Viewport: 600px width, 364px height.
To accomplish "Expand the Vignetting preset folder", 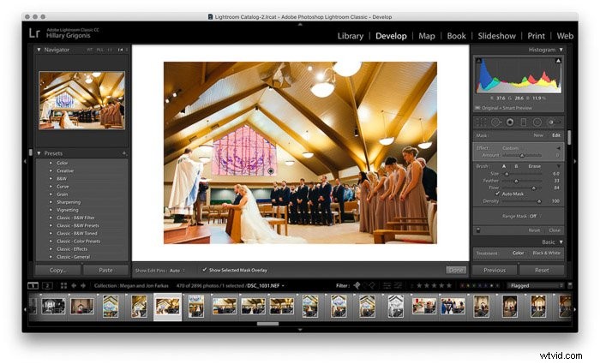I will 51,210.
